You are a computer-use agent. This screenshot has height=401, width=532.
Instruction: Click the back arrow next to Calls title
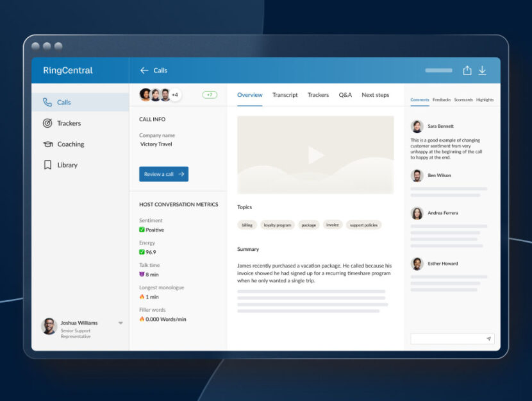(x=144, y=71)
